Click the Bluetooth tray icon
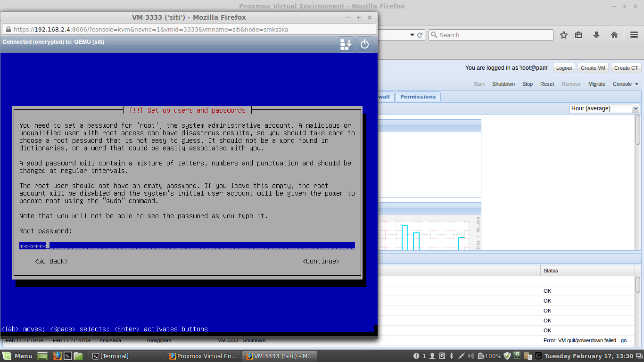644x362 pixels. (x=451, y=356)
